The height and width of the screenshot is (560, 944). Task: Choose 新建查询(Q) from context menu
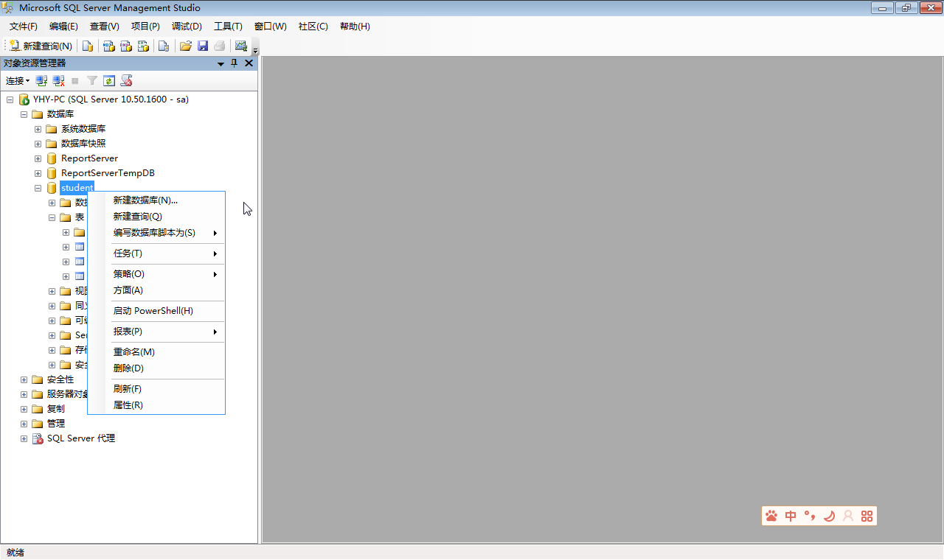tap(156, 217)
